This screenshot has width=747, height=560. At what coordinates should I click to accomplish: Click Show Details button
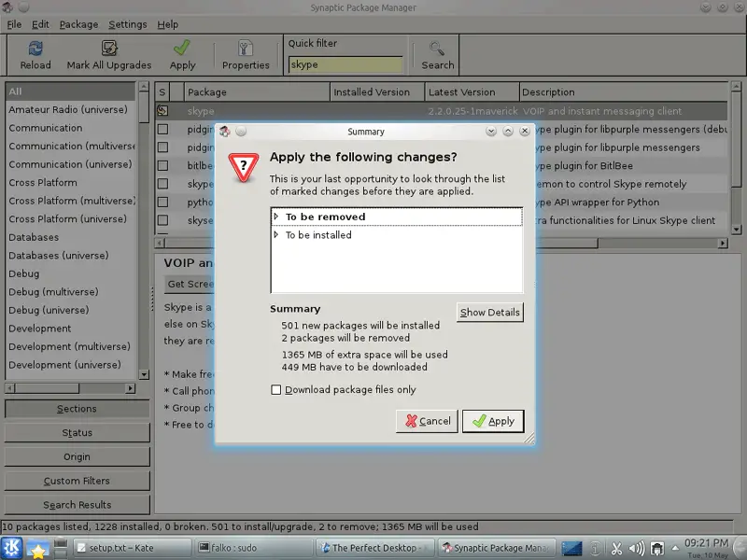(489, 313)
